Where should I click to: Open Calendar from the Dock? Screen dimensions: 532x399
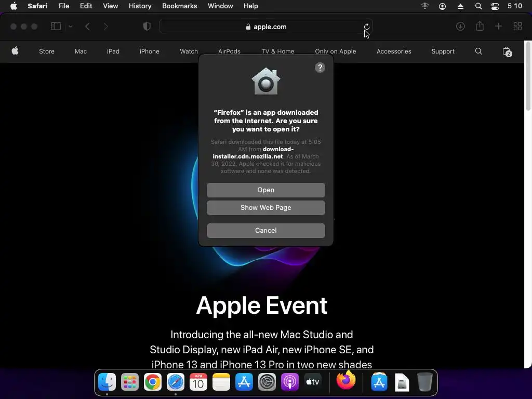pyautogui.click(x=198, y=382)
